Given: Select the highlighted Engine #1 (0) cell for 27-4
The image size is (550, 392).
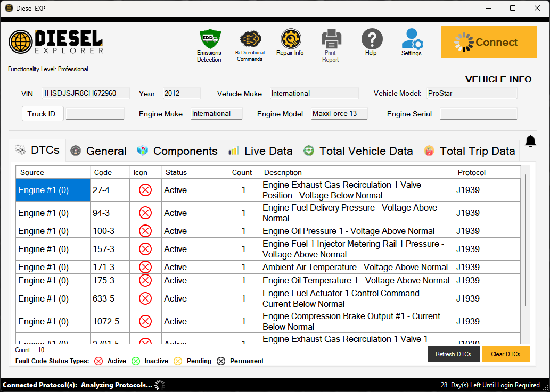Looking at the screenshot, I should coord(53,190).
